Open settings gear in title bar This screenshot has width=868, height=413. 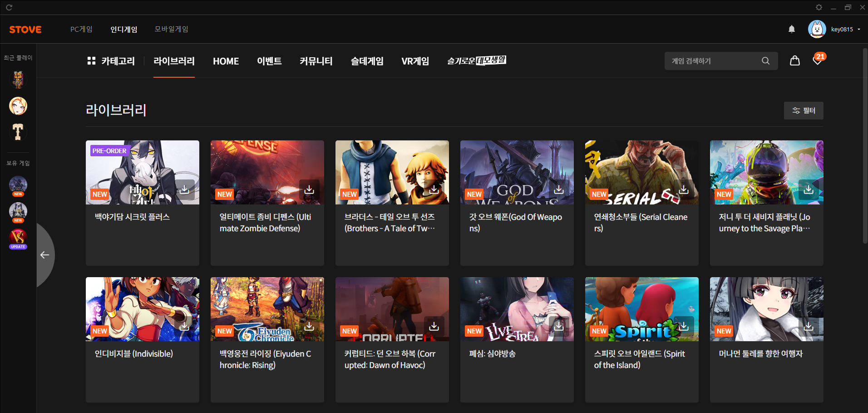pos(819,7)
